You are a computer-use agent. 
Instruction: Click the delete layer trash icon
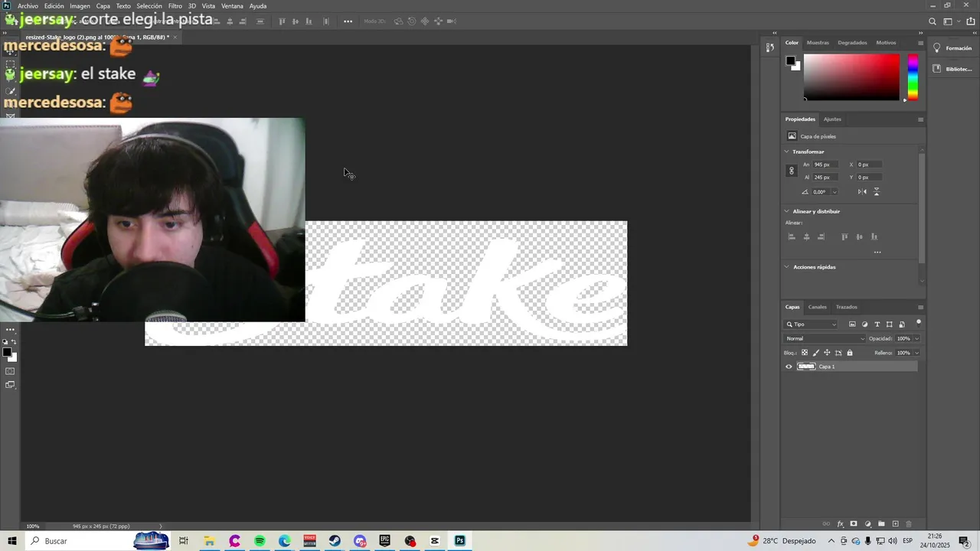click(x=909, y=524)
